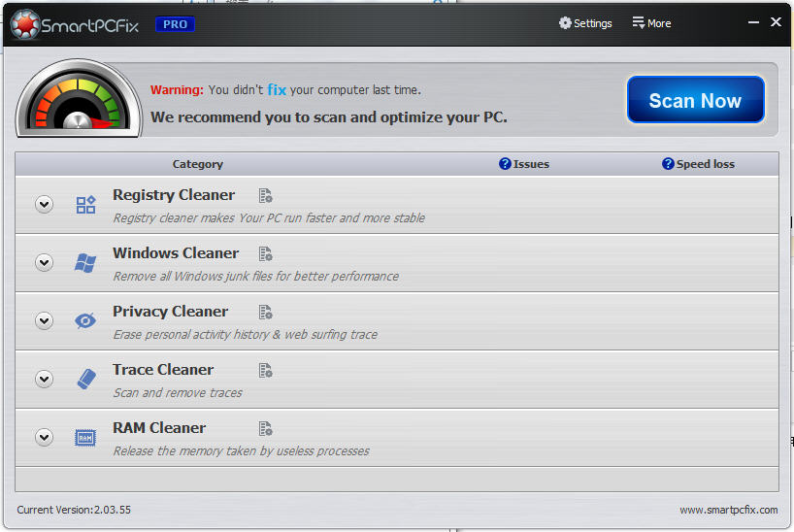This screenshot has height=532, width=794.
Task: Click 'Remove all Windows junk files' description
Action: 256,276
